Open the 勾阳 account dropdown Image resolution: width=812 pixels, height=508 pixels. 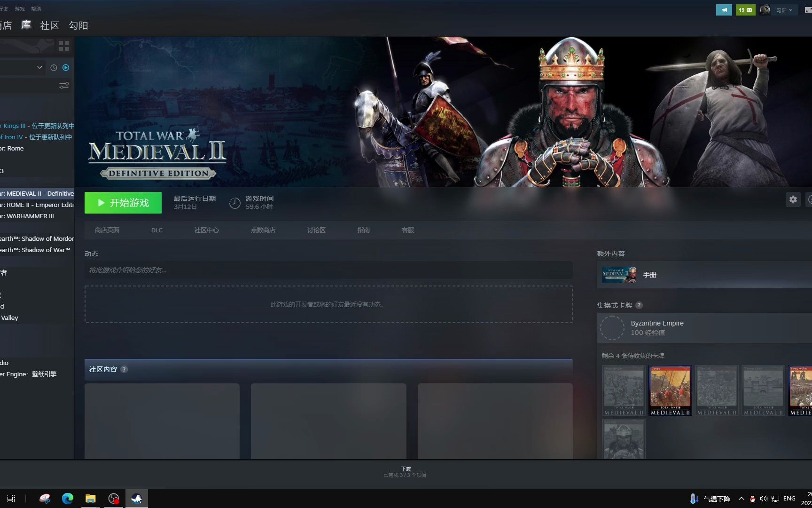(x=784, y=10)
